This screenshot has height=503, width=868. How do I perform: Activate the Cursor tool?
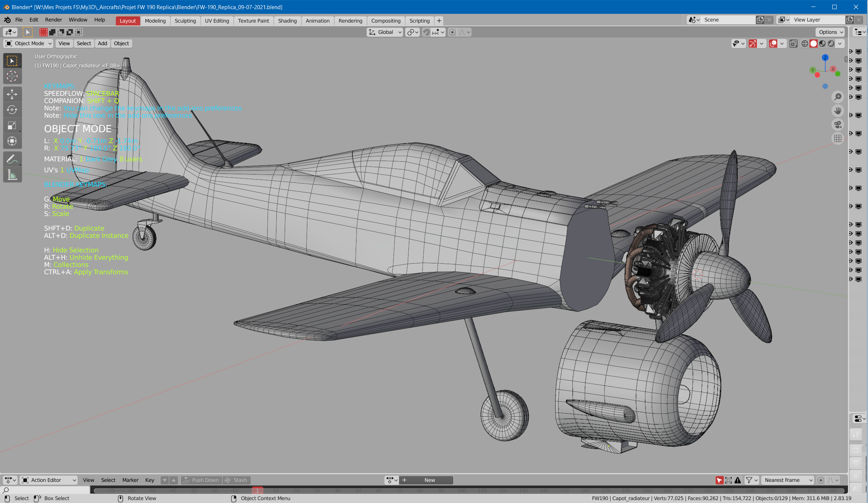(12, 76)
